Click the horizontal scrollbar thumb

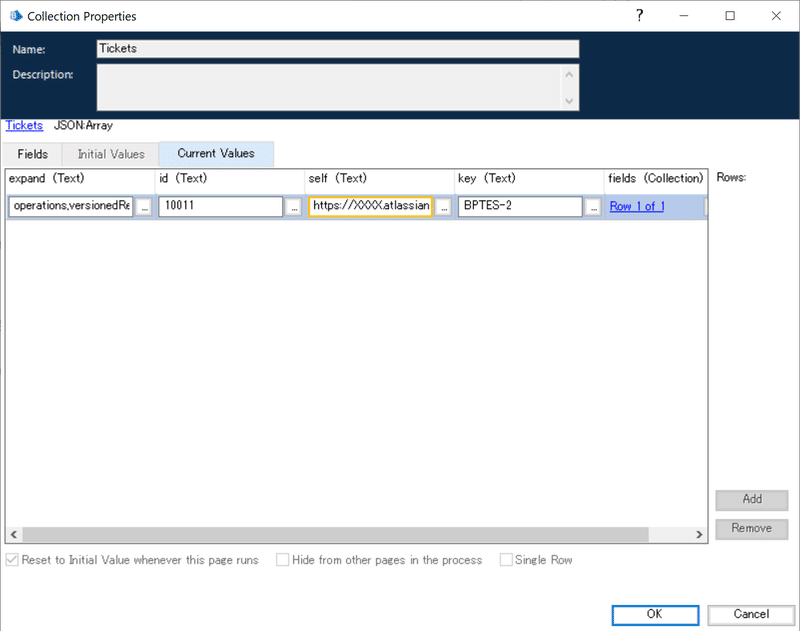(x=335, y=535)
